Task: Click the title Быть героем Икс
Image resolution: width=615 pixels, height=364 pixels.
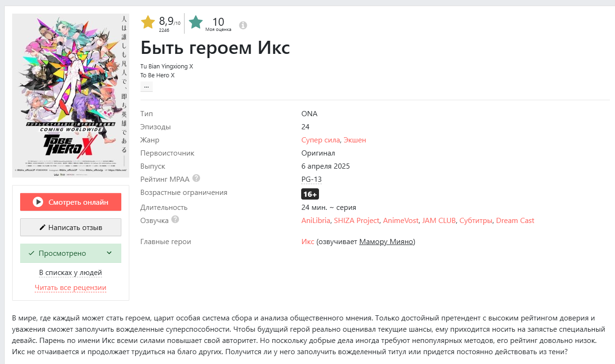Action: [215, 48]
